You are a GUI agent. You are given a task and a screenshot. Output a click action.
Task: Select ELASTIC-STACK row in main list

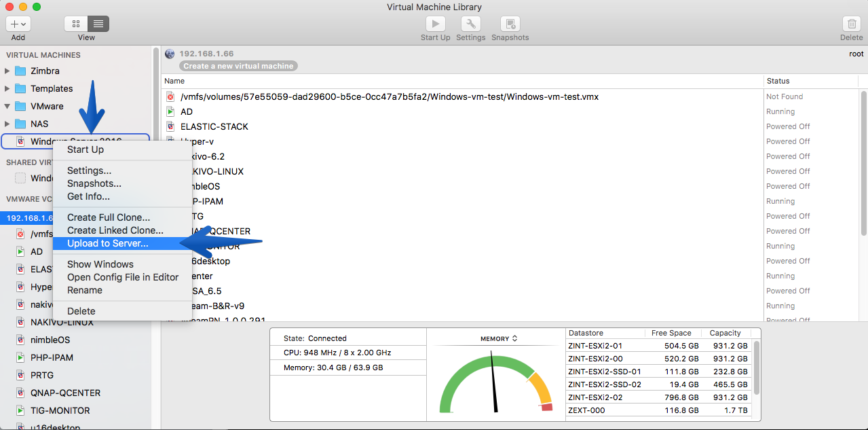pyautogui.click(x=510, y=126)
